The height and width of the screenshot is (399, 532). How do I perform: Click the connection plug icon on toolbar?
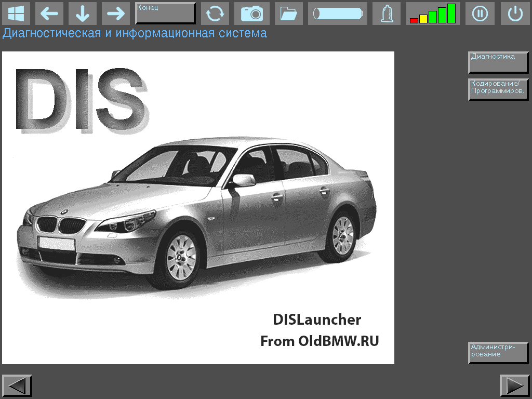coord(386,14)
